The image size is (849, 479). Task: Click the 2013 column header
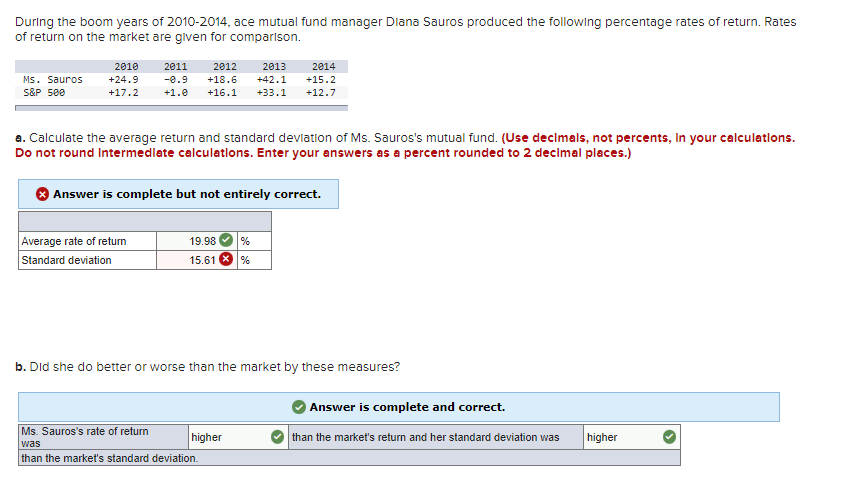click(x=274, y=67)
